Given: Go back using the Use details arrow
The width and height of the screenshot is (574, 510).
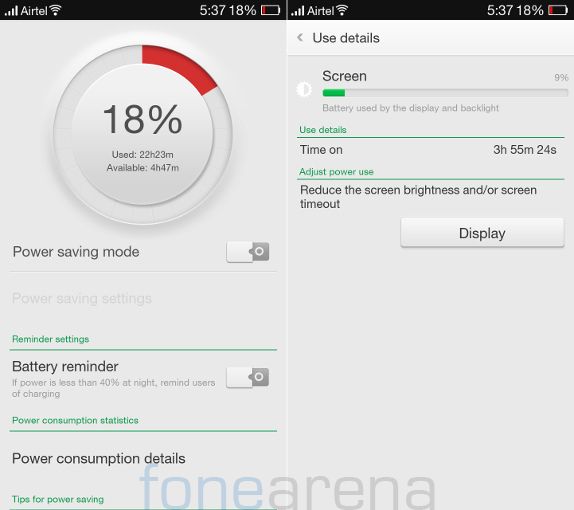Looking at the screenshot, I should coord(300,37).
